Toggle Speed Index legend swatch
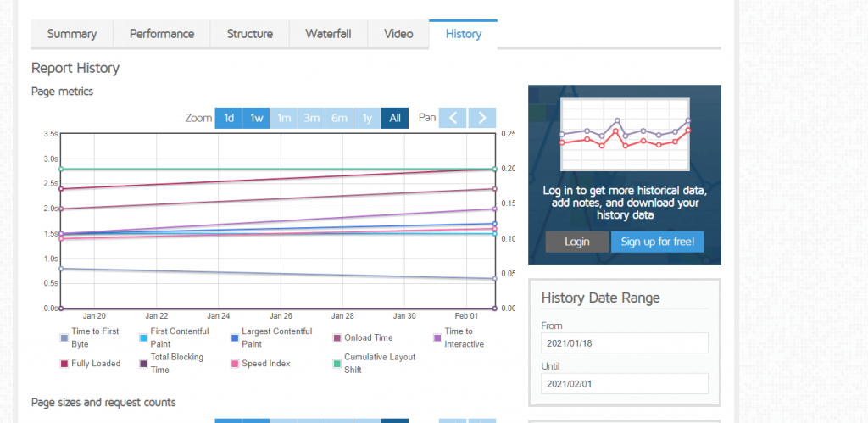Screen dimensions: 868x423 (x=234, y=364)
